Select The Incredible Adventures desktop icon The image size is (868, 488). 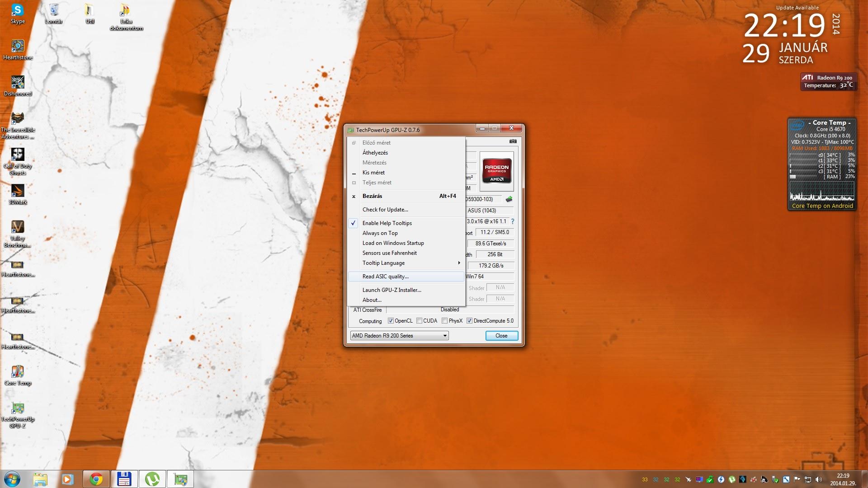click(18, 126)
